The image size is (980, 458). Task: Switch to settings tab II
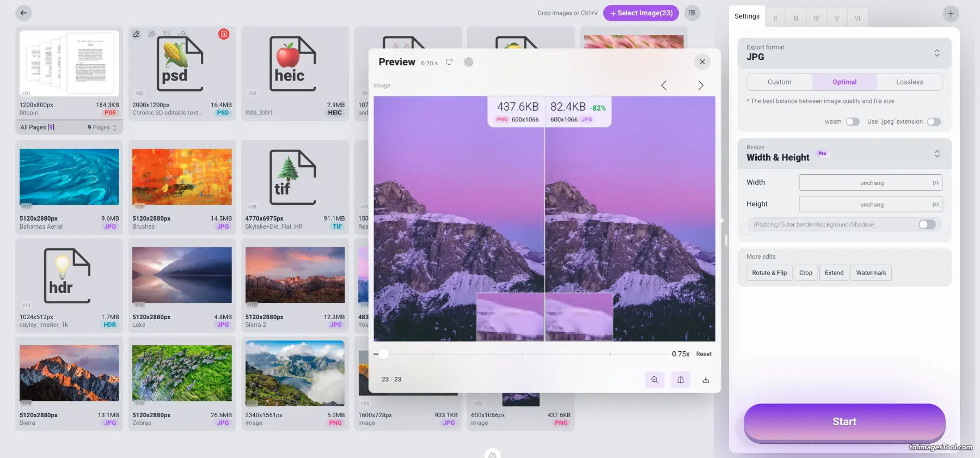click(x=775, y=19)
